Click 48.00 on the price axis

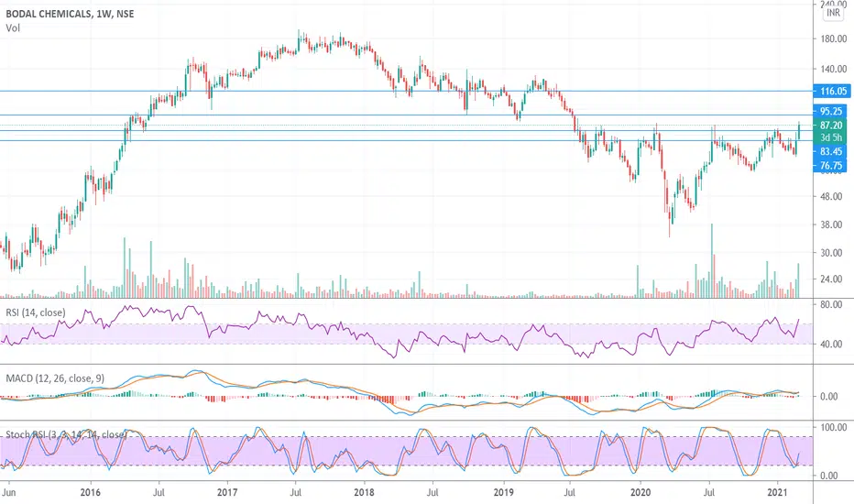coord(831,197)
